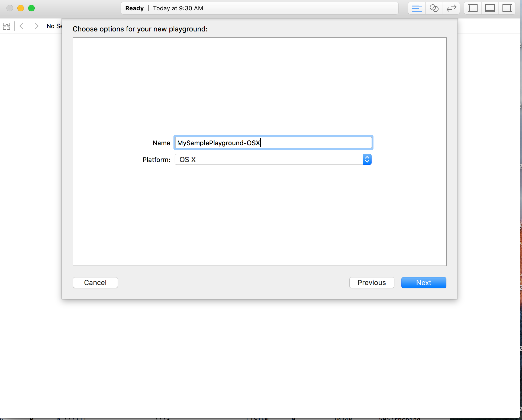This screenshot has width=522, height=420.
Task: Click the Name text field
Action: pyautogui.click(x=273, y=143)
